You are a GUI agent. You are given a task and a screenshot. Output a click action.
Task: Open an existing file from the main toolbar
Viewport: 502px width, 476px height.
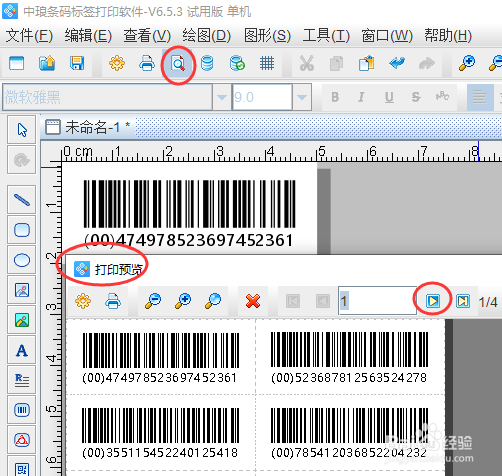[x=47, y=63]
